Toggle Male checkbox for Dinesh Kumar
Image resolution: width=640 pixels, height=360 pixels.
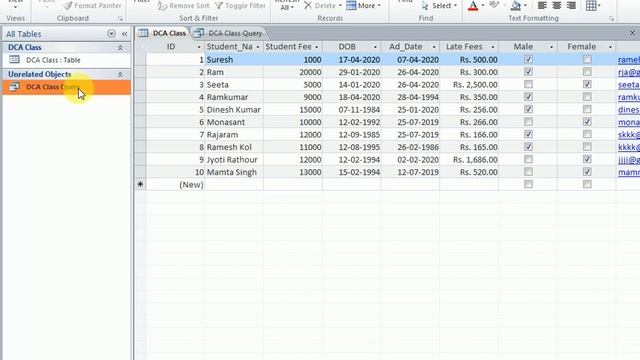(x=528, y=109)
